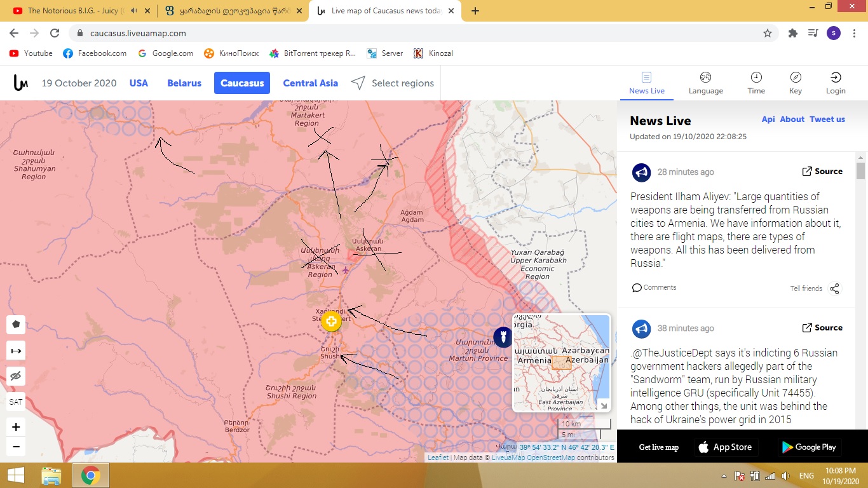Click the share icon beside Tell friends
The width and height of the screenshot is (868, 488).
tap(834, 288)
